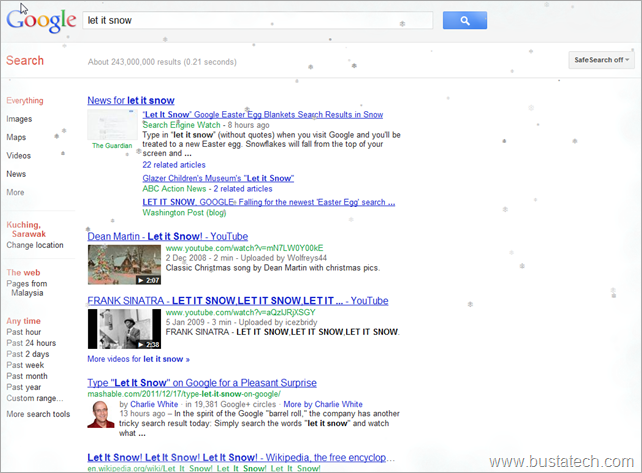Open FRANK SINATRA - LET IT SNOW YouTube result

coord(237,301)
